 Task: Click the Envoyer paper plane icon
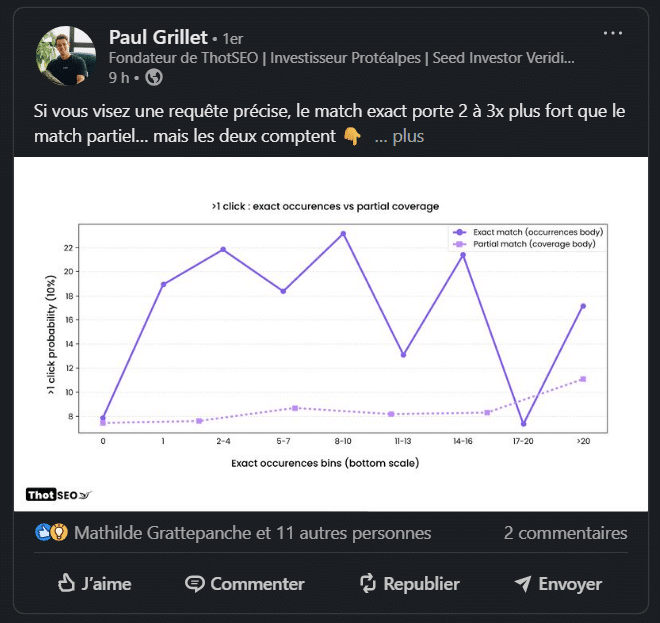[x=522, y=583]
